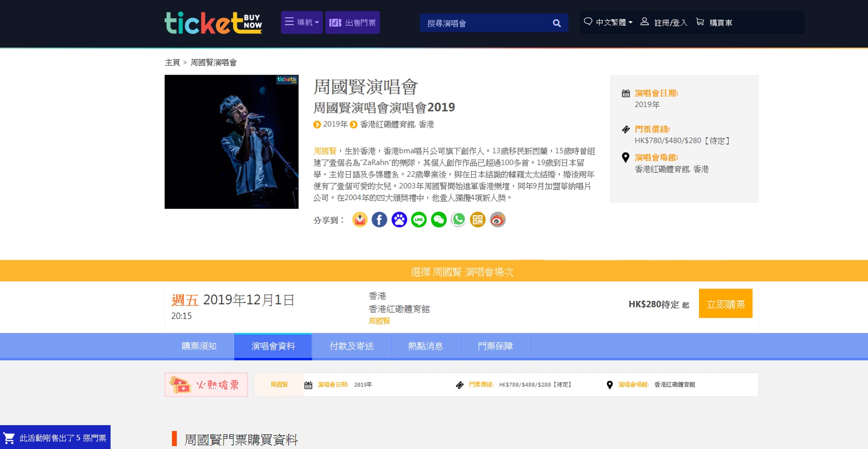The image size is (868, 449).
Task: Click the HK$280待定 起 price text
Action: click(659, 304)
